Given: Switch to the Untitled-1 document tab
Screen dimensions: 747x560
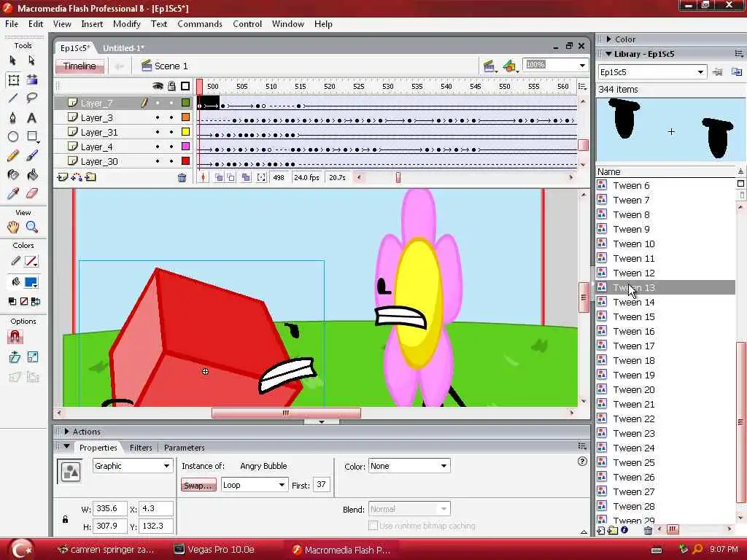Looking at the screenshot, I should tap(123, 48).
